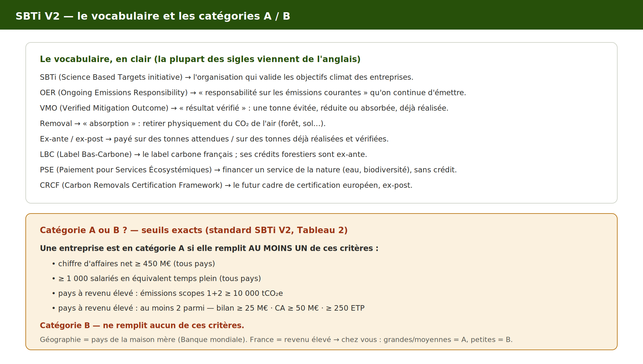Select the line 'OER (Ongoing Emissions Responsibility)'

[x=253, y=93]
